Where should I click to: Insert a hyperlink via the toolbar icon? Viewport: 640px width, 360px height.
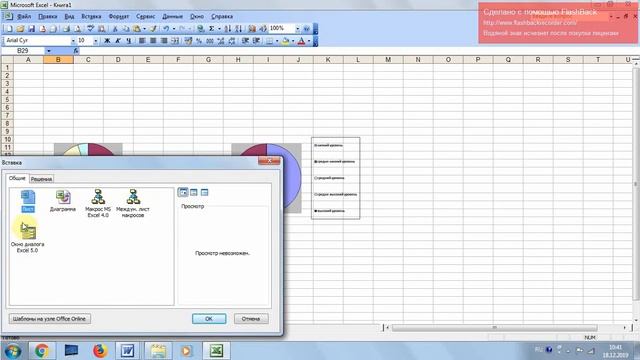tap(200, 29)
